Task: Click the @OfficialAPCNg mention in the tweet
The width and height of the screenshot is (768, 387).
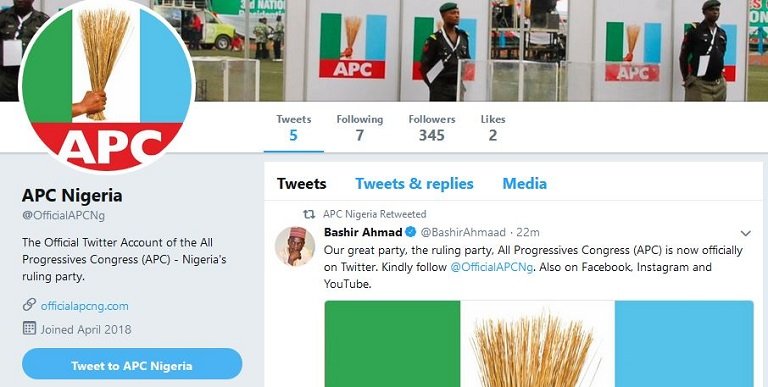Action: tap(491, 267)
